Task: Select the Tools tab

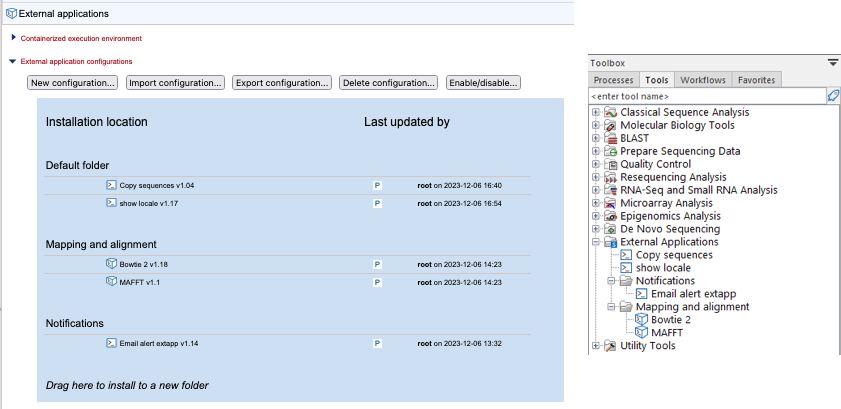Action: click(657, 80)
